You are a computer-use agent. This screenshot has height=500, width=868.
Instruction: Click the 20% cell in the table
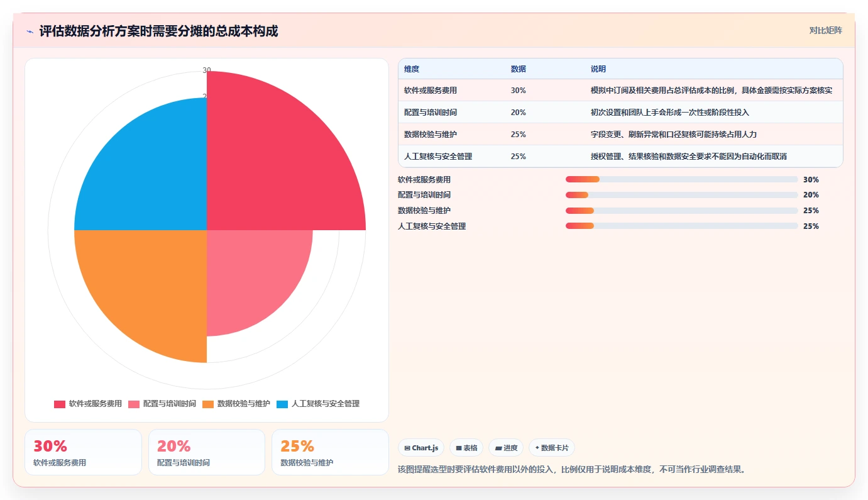coord(519,113)
